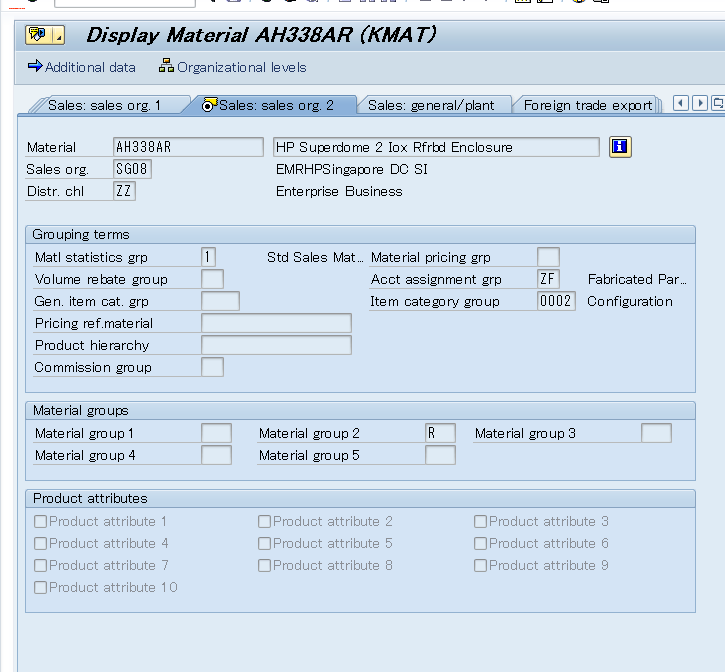Click Item category group field 0002
The height and width of the screenshot is (672, 725).
[556, 301]
